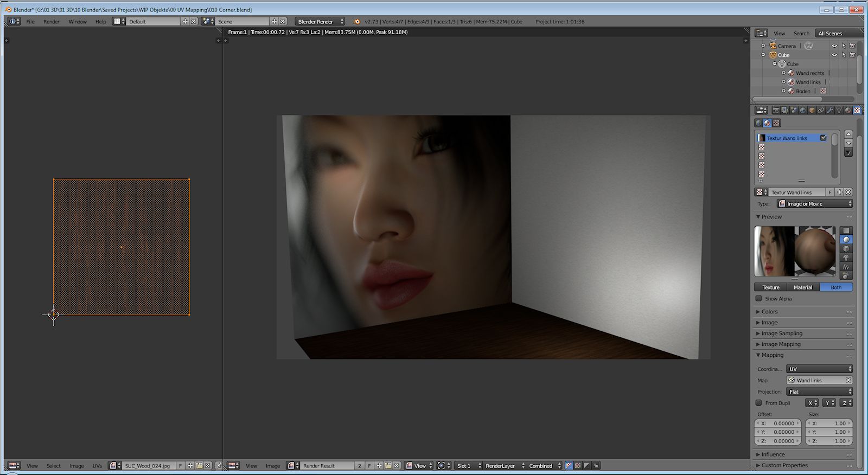This screenshot has height=475, width=868.
Task: Move texture slot down
Action: [x=848, y=143]
